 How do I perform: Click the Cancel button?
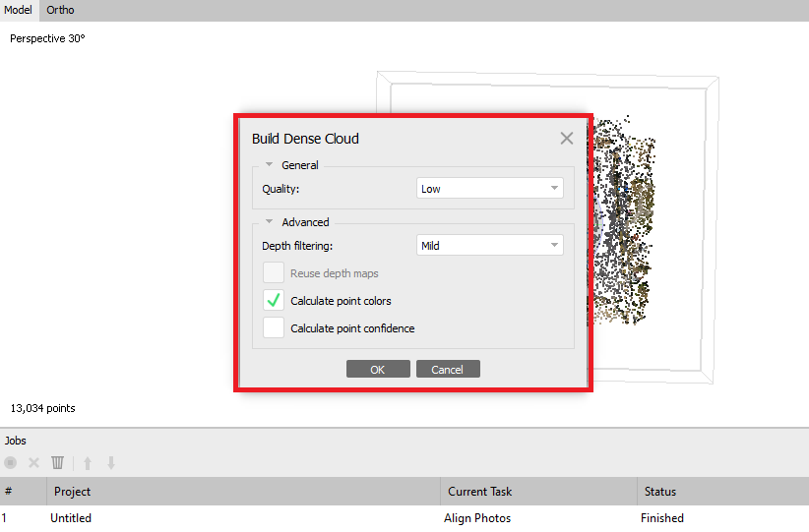447,370
